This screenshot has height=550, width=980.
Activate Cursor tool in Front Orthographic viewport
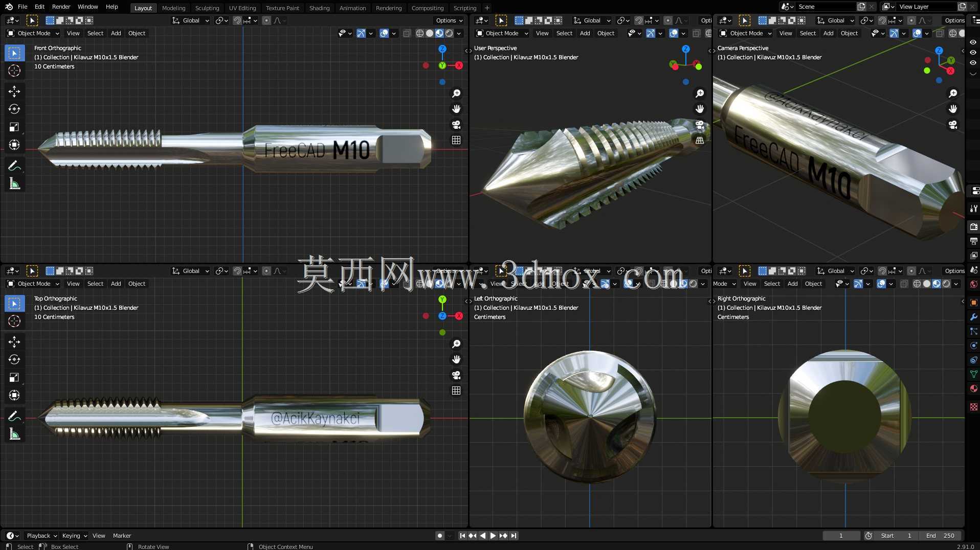pyautogui.click(x=14, y=71)
